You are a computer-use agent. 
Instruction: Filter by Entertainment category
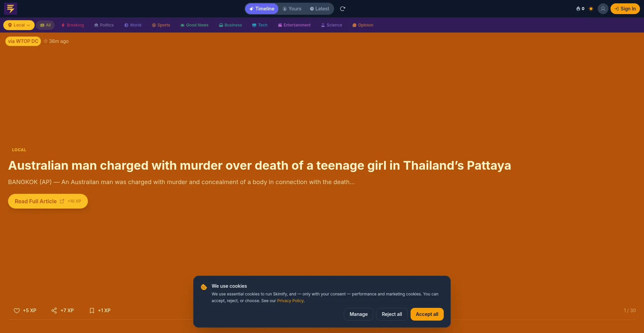click(294, 25)
